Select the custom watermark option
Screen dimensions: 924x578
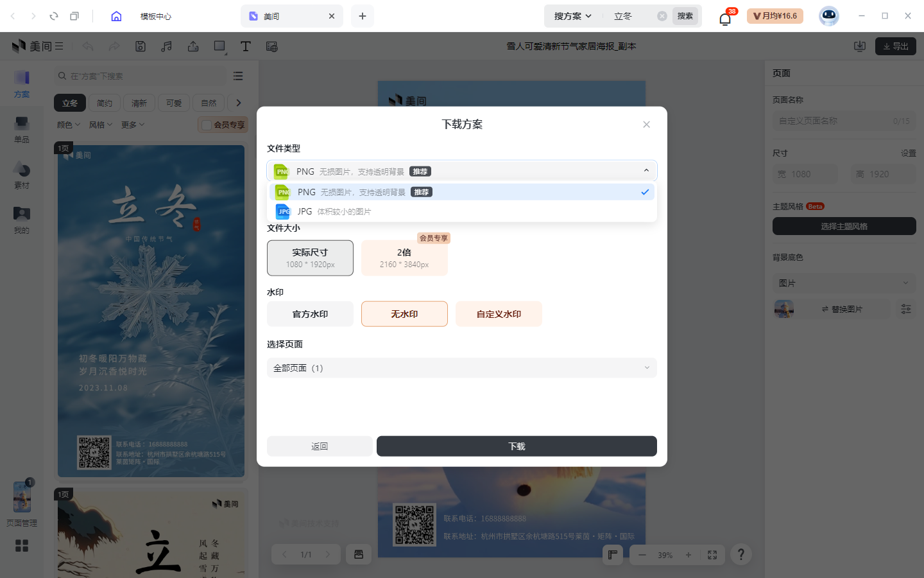tap(499, 314)
